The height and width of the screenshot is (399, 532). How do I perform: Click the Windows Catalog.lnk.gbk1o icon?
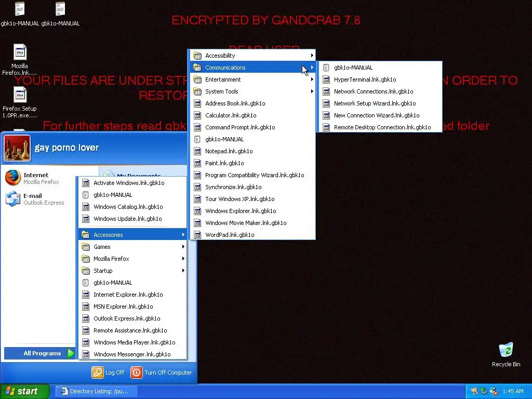coord(86,207)
